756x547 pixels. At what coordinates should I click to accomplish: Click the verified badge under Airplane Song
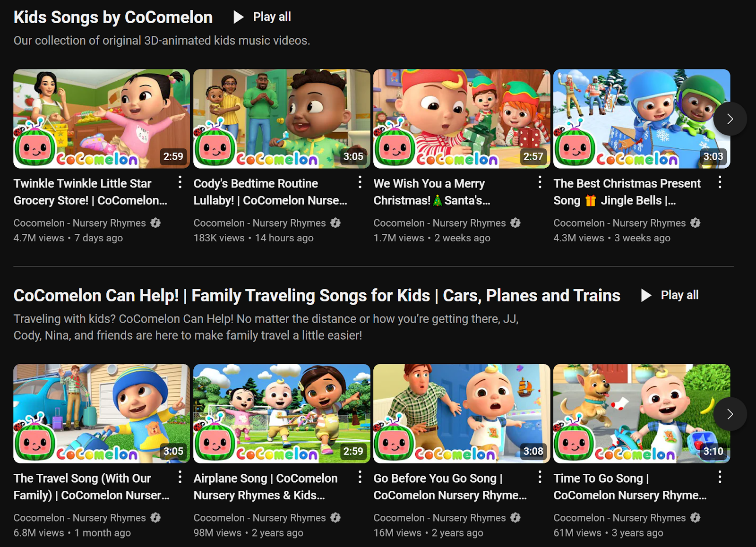coord(335,518)
